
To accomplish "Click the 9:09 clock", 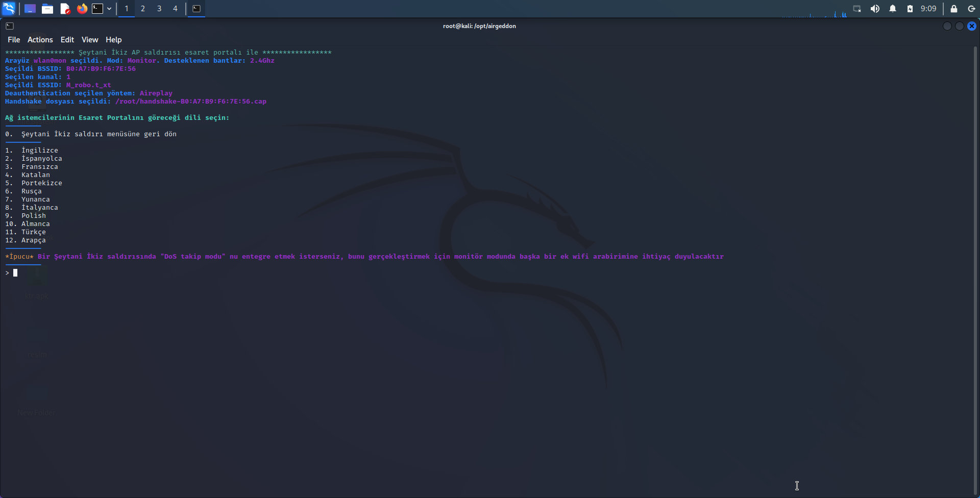I will [x=928, y=9].
